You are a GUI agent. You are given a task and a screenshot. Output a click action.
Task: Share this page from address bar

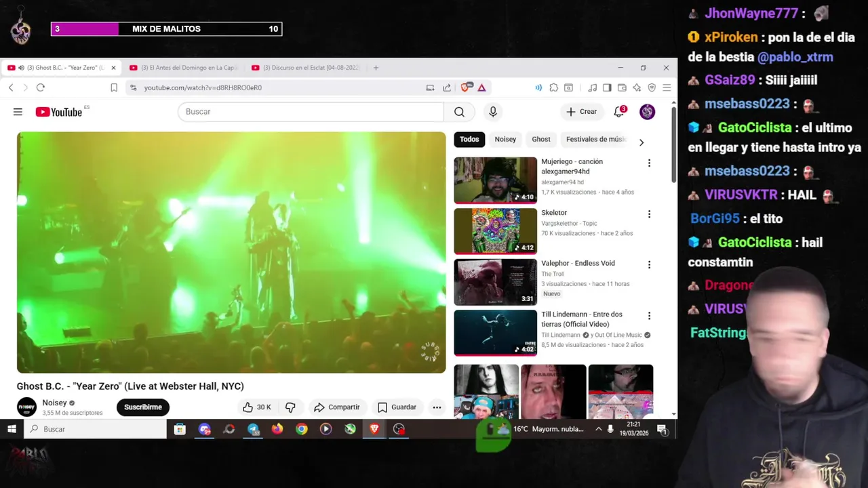pyautogui.click(x=447, y=87)
